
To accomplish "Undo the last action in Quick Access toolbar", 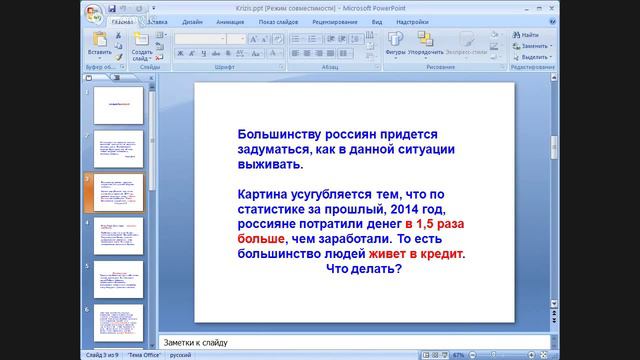I will point(124,9).
